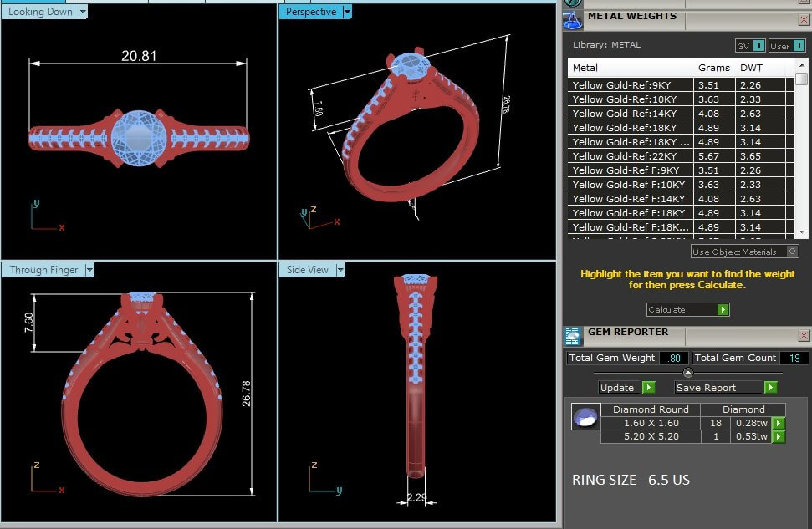Screen dimensions: 812x529
Task: Click metal list scrollbar up arrow
Action: click(802, 65)
